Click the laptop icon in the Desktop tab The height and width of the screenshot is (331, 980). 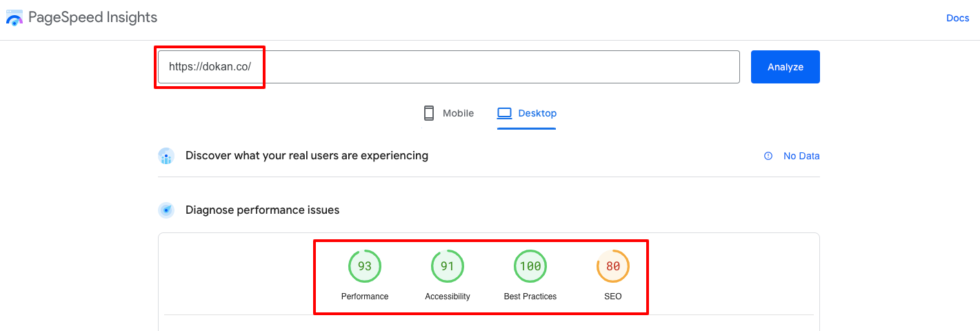click(504, 113)
